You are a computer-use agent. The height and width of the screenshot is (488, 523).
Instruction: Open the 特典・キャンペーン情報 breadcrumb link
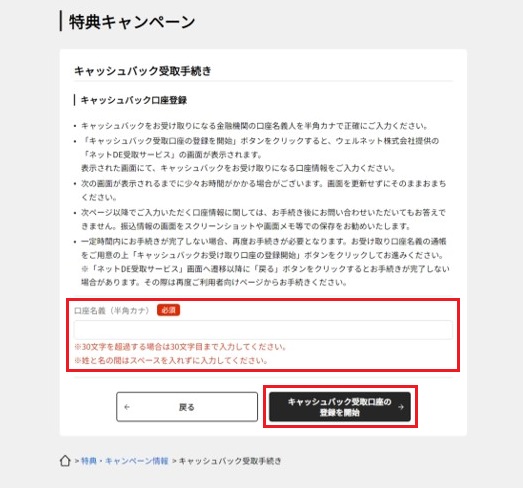125,461
